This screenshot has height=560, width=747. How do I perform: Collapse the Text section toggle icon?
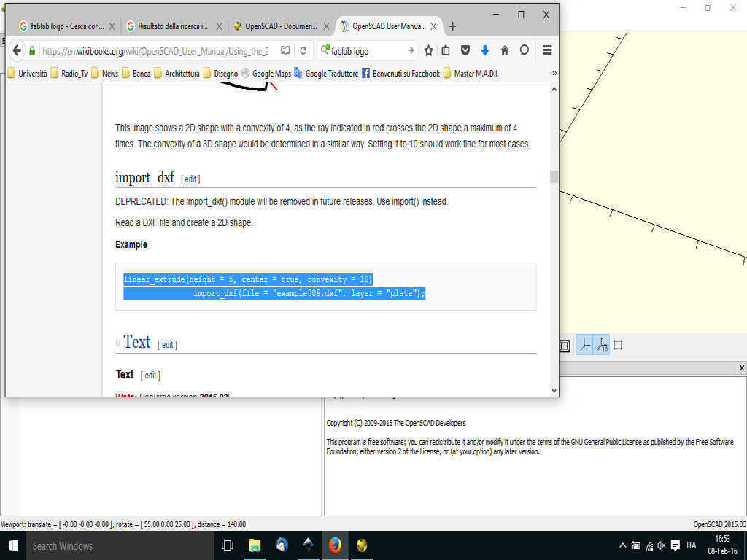pos(117,343)
